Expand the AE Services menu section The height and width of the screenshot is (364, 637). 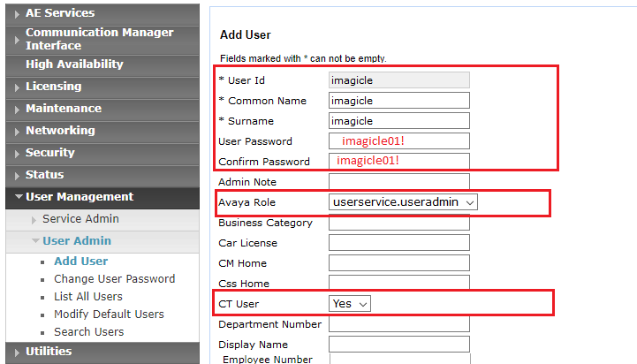pos(60,13)
